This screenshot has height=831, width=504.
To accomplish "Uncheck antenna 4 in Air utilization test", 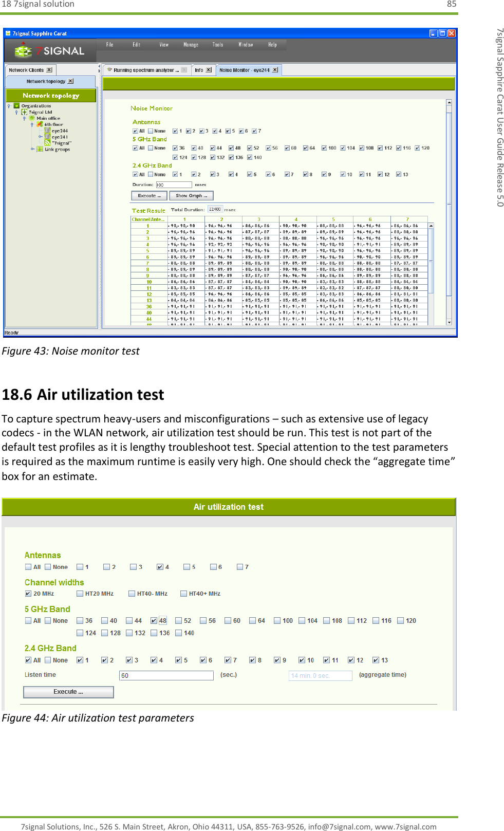I will [160, 567].
